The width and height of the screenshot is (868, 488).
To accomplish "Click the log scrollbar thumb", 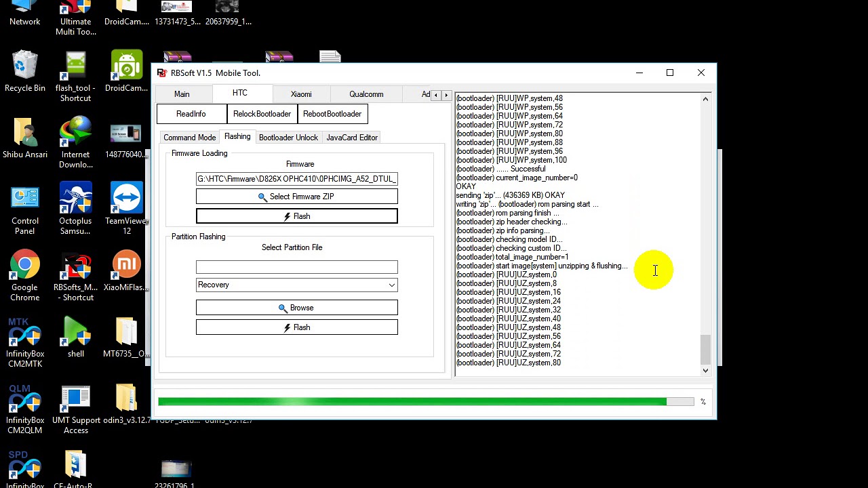I will 705,349.
